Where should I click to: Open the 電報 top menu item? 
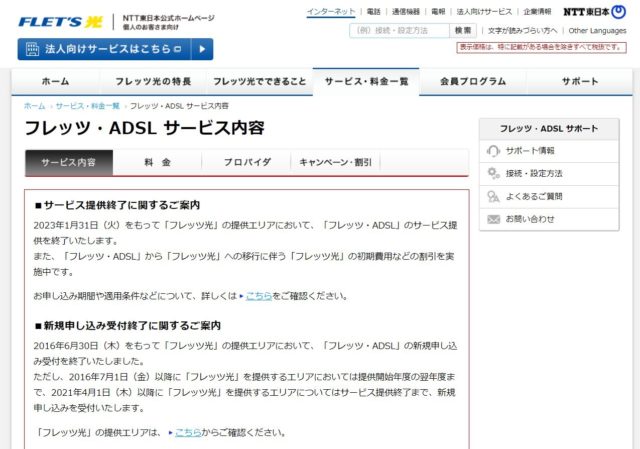point(438,12)
